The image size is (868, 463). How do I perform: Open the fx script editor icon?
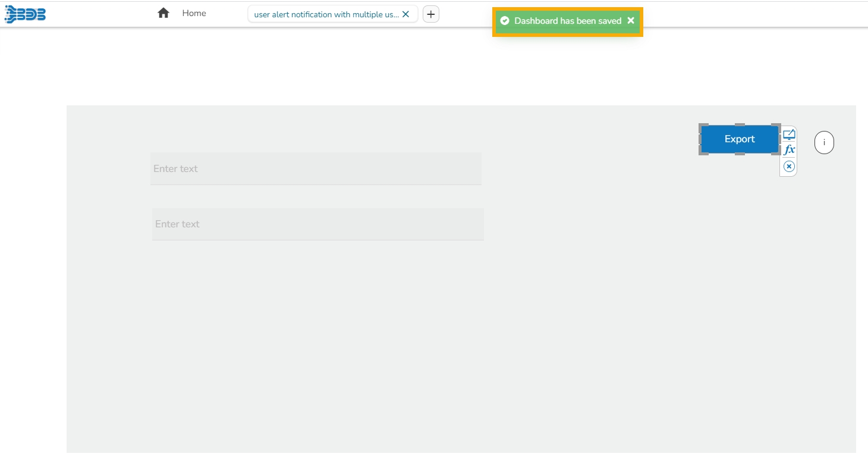pos(789,150)
